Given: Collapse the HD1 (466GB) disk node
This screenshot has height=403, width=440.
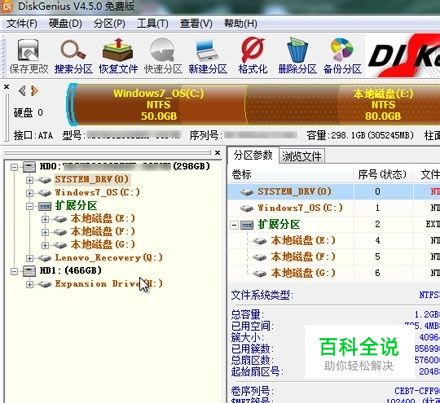Looking at the screenshot, I should coord(14,271).
